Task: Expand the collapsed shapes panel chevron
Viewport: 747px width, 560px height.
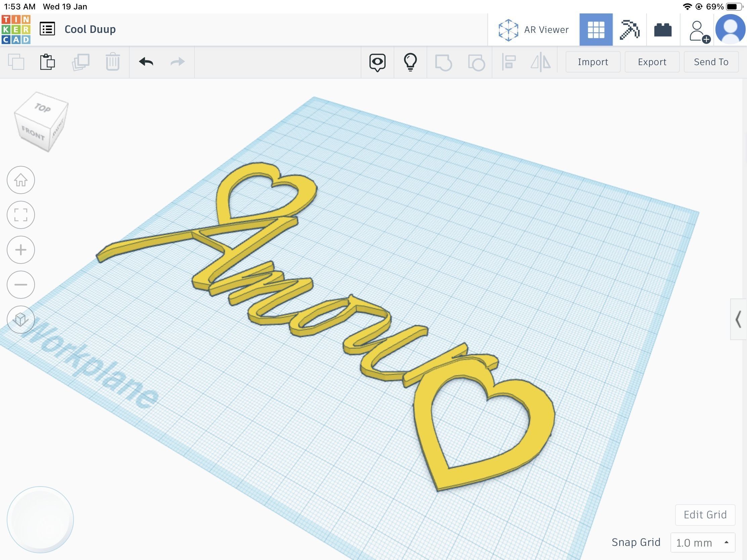Action: 739,319
